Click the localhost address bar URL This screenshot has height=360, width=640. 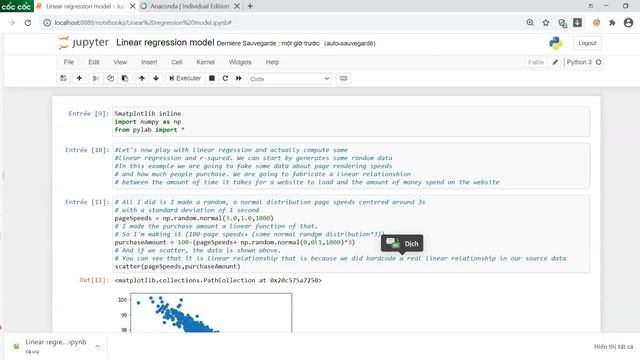[143, 23]
